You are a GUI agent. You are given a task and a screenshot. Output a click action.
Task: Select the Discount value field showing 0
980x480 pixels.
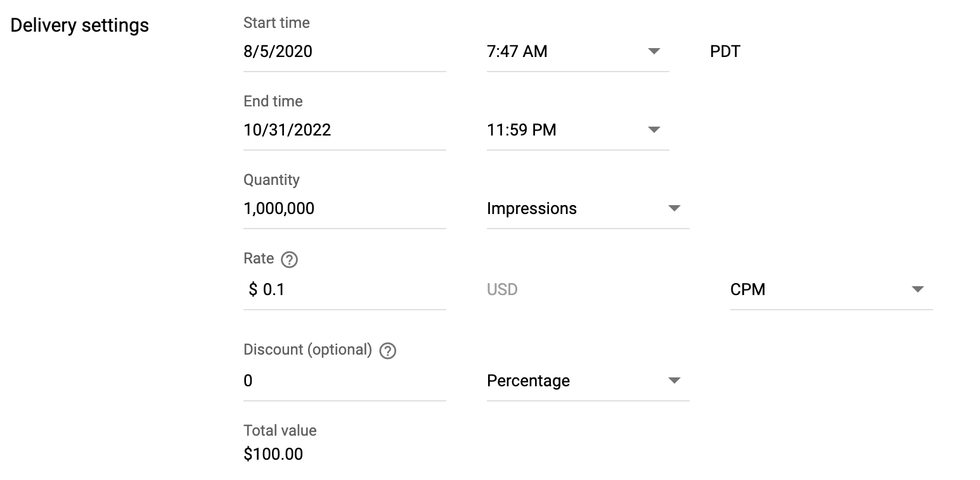click(x=317, y=380)
